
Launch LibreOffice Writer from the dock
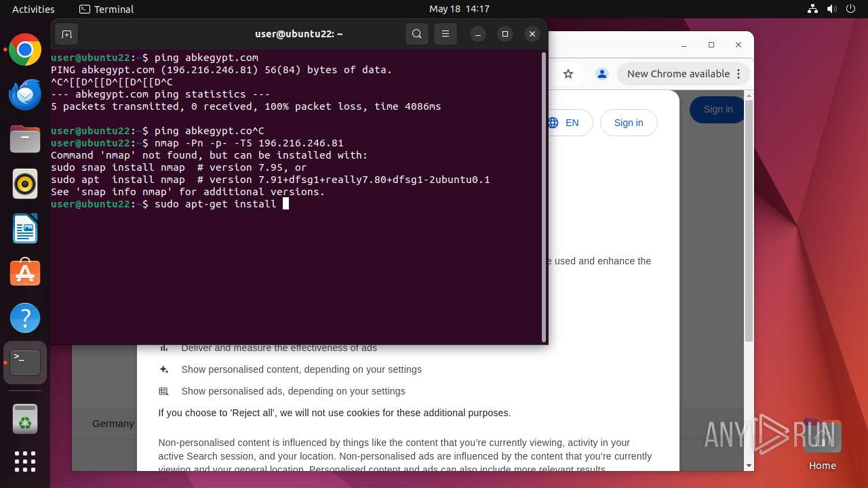[25, 228]
